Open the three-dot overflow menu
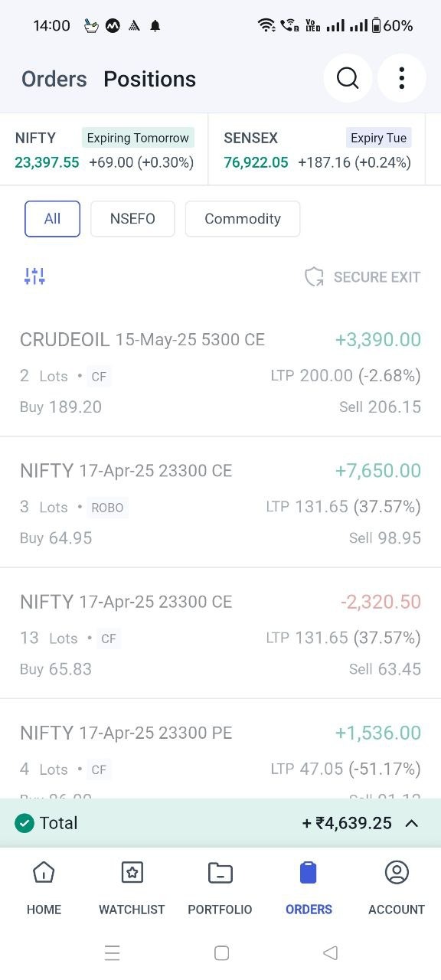The image size is (441, 980). pos(402,78)
